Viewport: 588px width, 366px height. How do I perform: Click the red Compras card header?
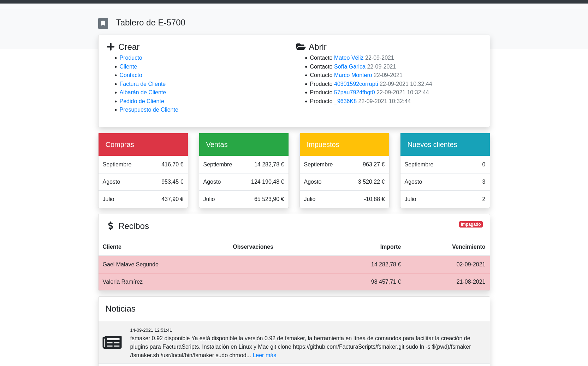tap(143, 144)
